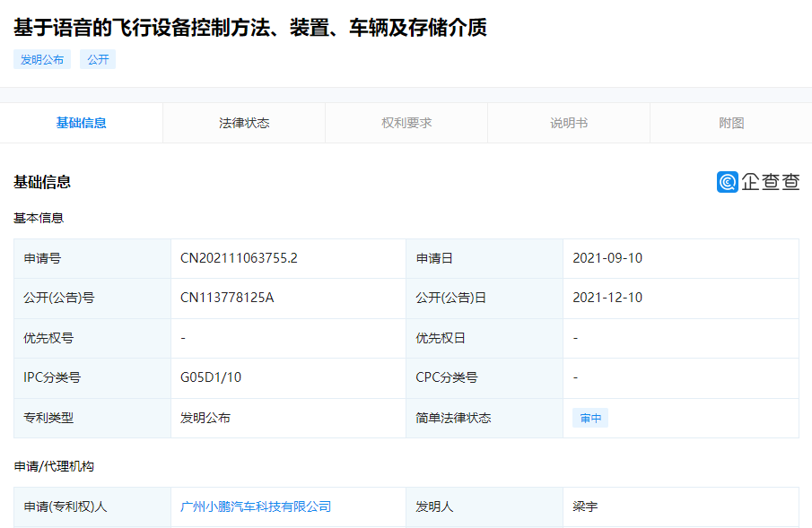Click the publication number CN113778125A
This screenshot has width=812, height=528.
pyautogui.click(x=228, y=298)
